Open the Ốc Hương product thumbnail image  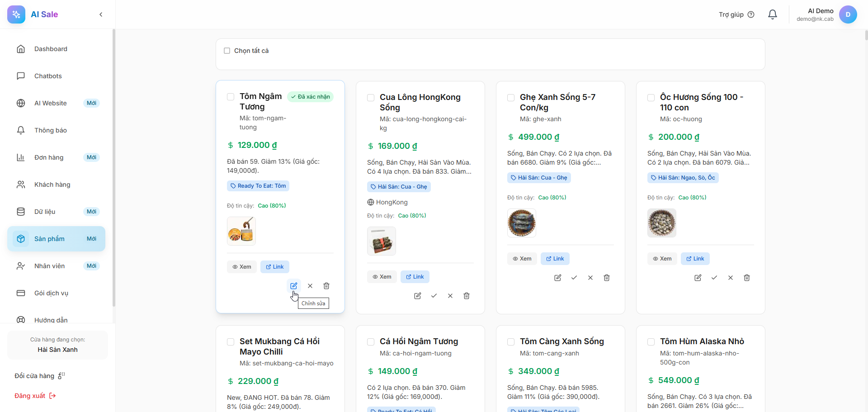click(x=662, y=223)
